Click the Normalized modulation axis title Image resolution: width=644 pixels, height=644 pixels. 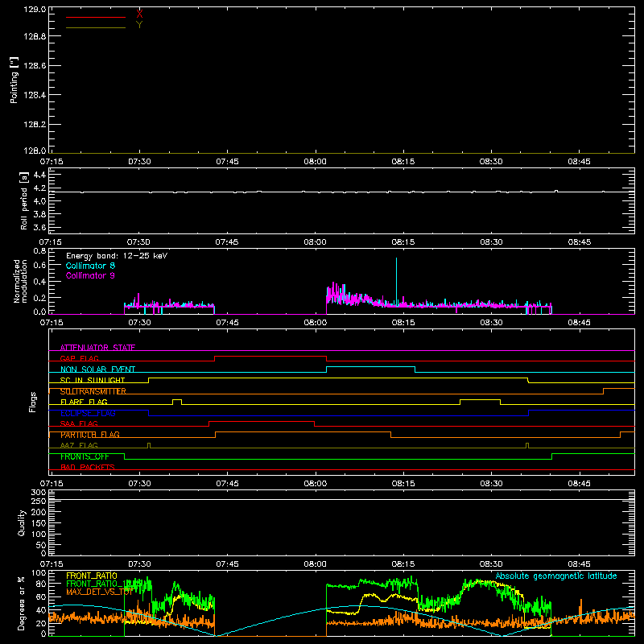tap(20, 281)
